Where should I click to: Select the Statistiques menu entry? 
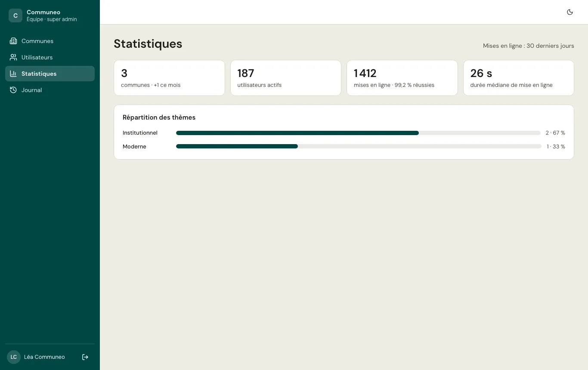50,74
